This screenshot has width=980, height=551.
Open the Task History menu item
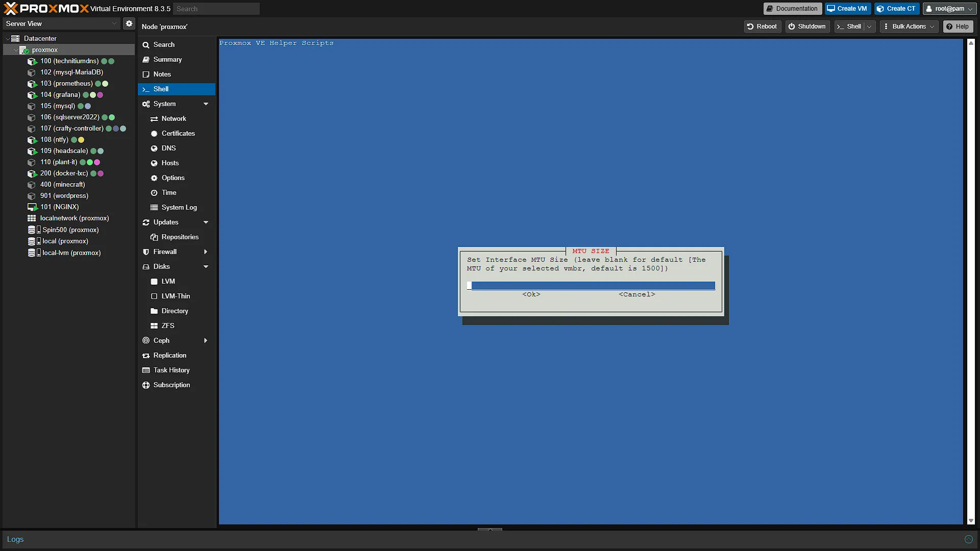pyautogui.click(x=177, y=370)
